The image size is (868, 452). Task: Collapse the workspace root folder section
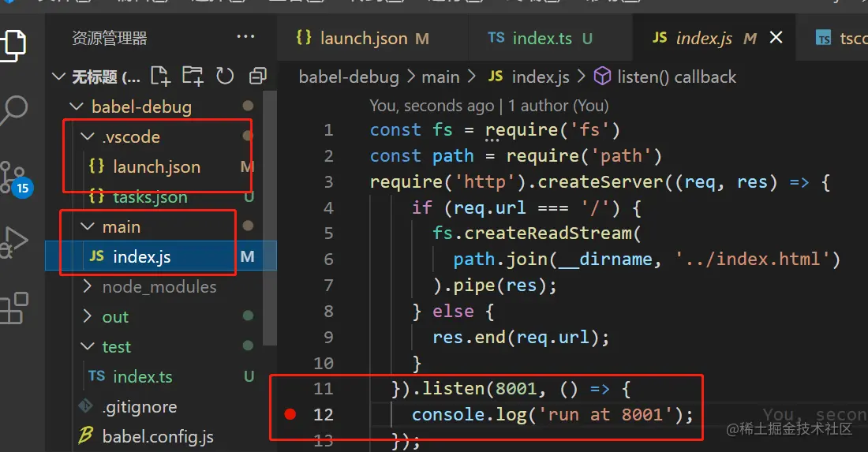pos(58,77)
